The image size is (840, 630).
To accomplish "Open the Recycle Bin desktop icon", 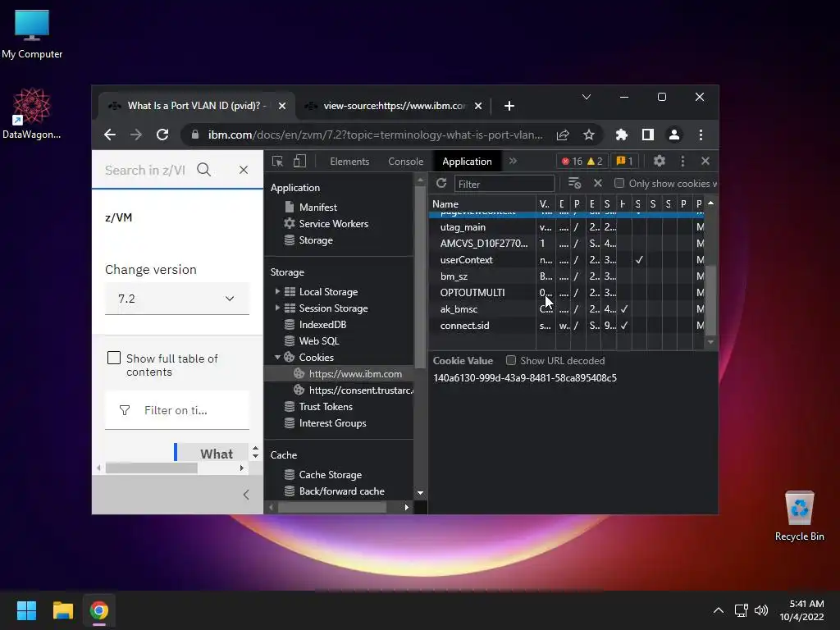I will (799, 516).
